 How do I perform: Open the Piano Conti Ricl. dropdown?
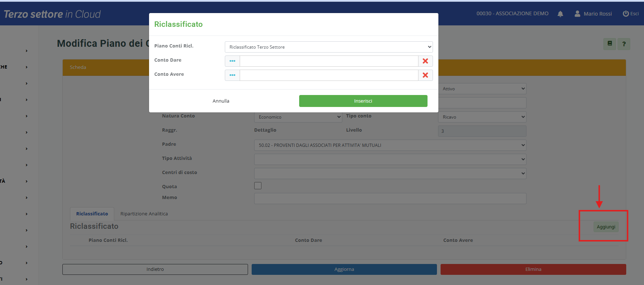coord(329,47)
